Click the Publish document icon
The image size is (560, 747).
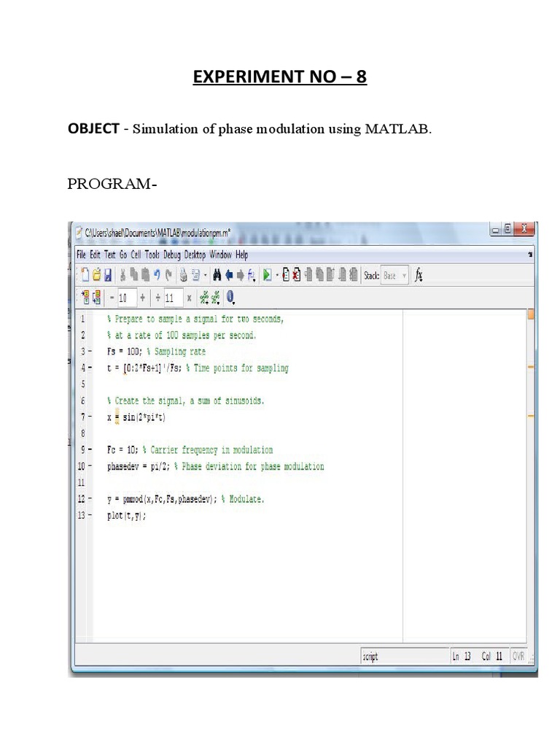tap(195, 275)
